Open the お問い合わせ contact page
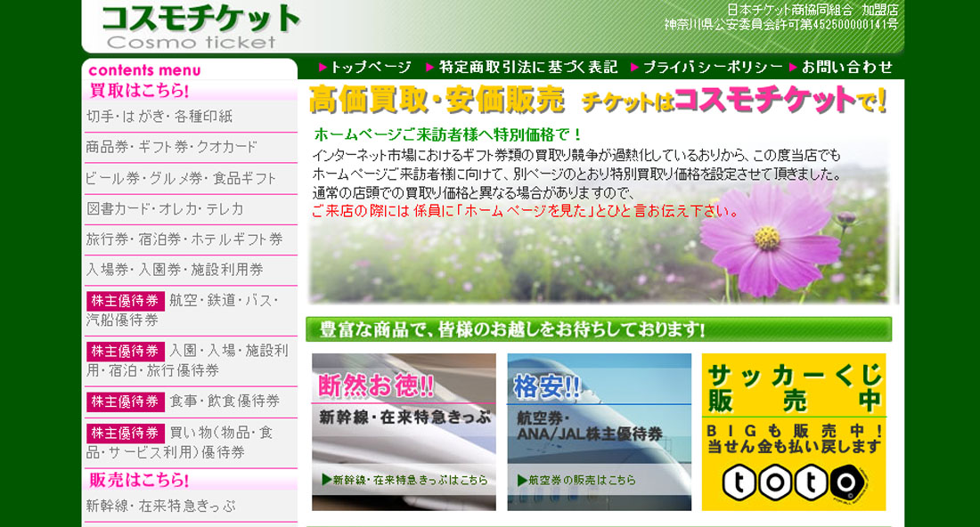Viewport: 980px width, 527px height. (846, 67)
